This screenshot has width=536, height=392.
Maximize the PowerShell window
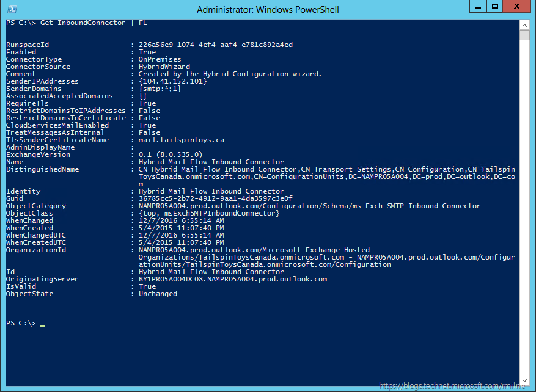[495, 7]
